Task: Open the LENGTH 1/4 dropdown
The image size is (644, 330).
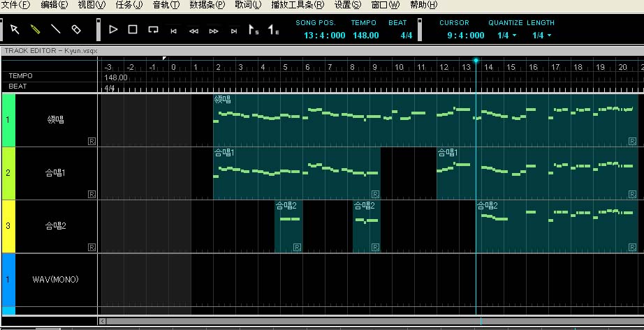Action: coord(542,36)
